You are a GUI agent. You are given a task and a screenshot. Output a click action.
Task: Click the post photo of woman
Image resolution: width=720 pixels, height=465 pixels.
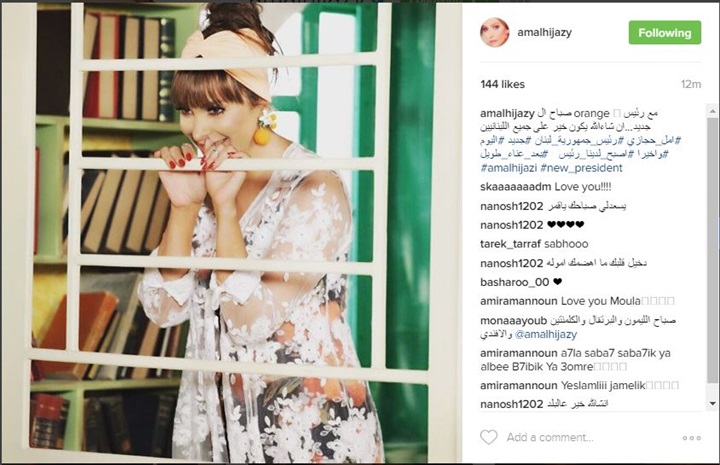pyautogui.click(x=231, y=233)
